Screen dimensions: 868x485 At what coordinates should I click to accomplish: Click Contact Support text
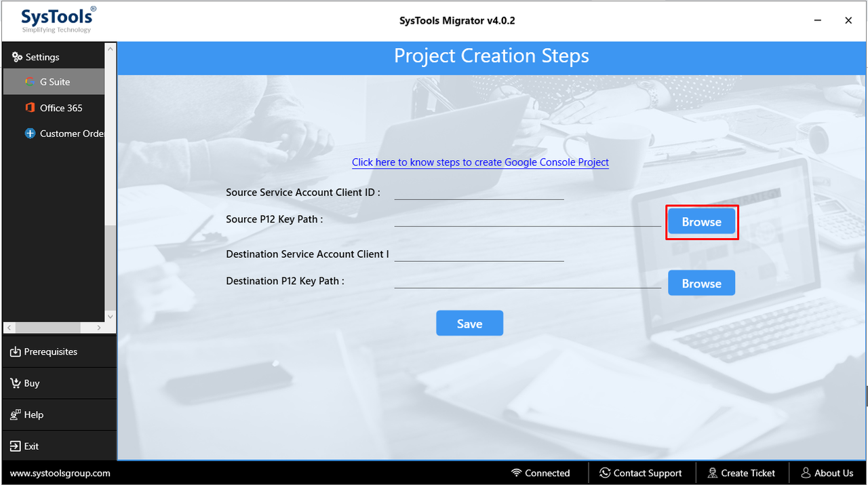click(x=648, y=473)
